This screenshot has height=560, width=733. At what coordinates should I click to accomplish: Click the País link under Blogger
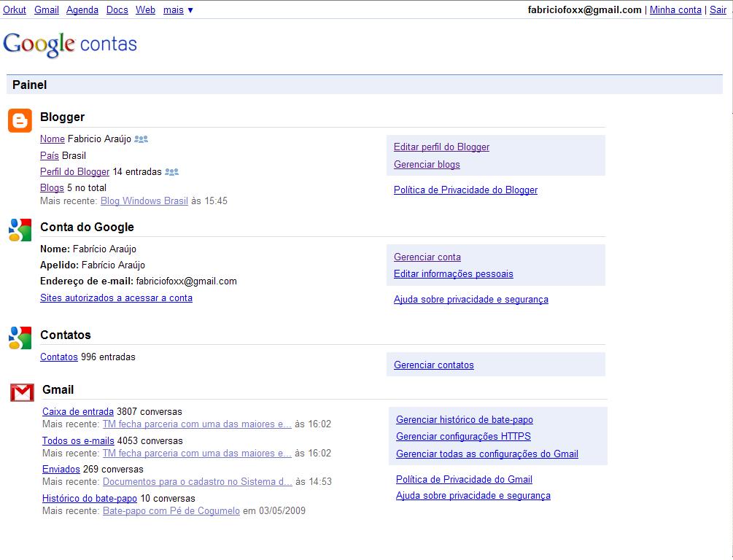pyautogui.click(x=50, y=155)
